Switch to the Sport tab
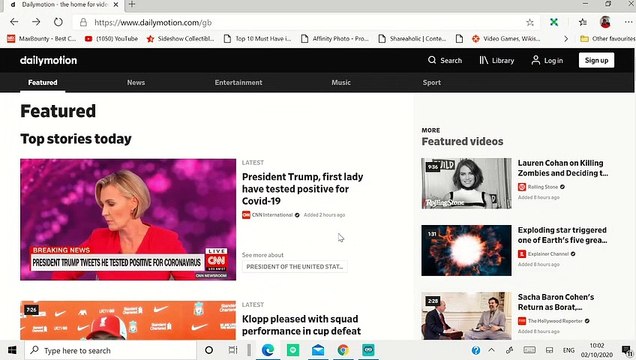This screenshot has width=636, height=360. pyautogui.click(x=432, y=82)
